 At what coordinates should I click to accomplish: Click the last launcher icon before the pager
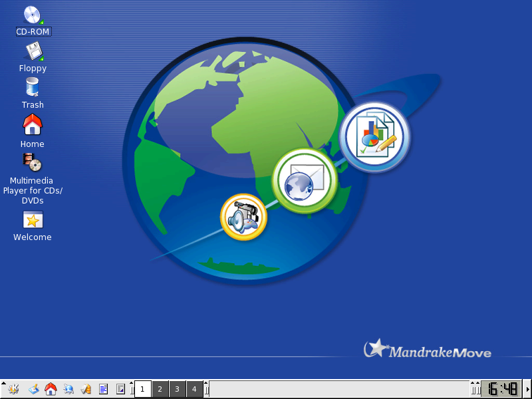coord(120,389)
